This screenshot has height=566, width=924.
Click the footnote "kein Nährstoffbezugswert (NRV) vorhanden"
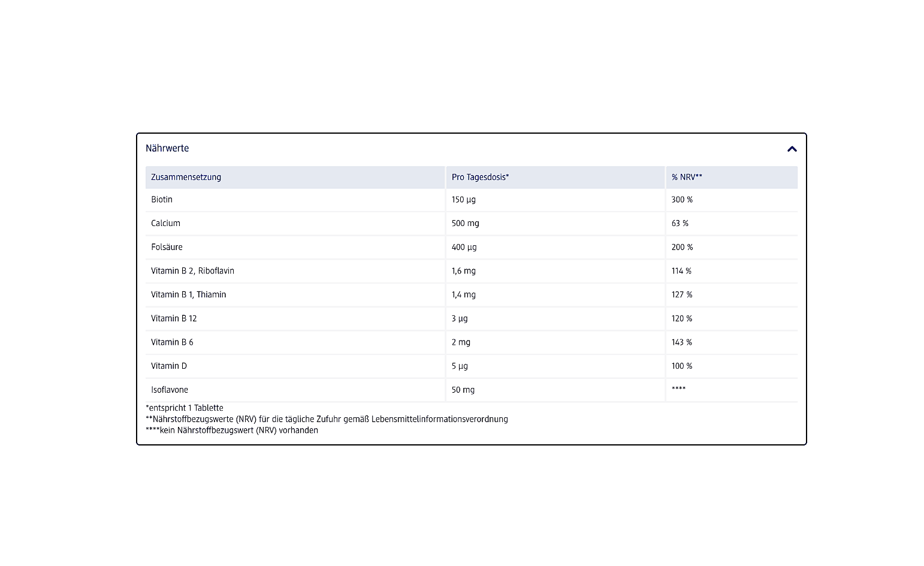232,430
